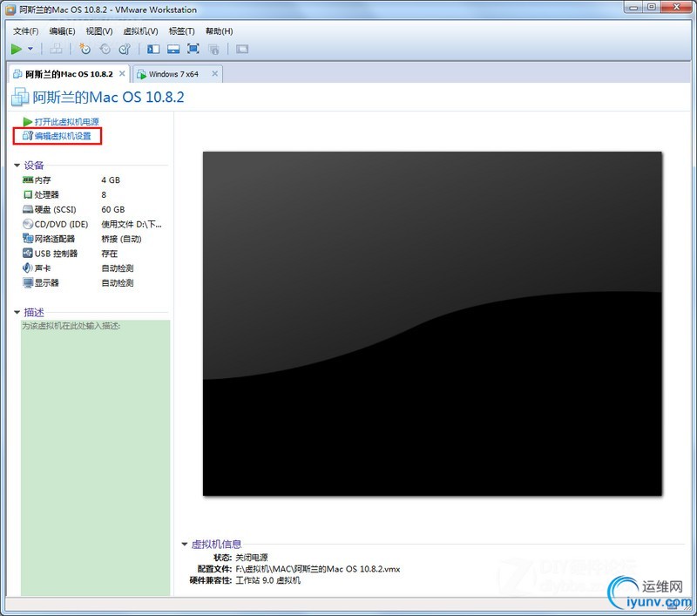Image resolution: width=697 pixels, height=616 pixels.
Task: Open the 虚拟机(V) menu
Action: pyautogui.click(x=140, y=31)
